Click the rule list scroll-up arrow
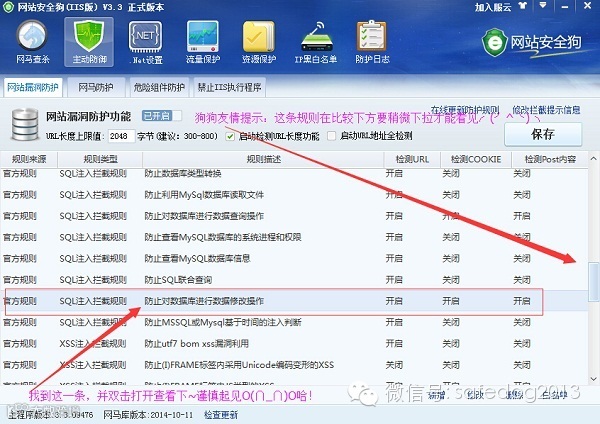 pyautogui.click(x=593, y=159)
